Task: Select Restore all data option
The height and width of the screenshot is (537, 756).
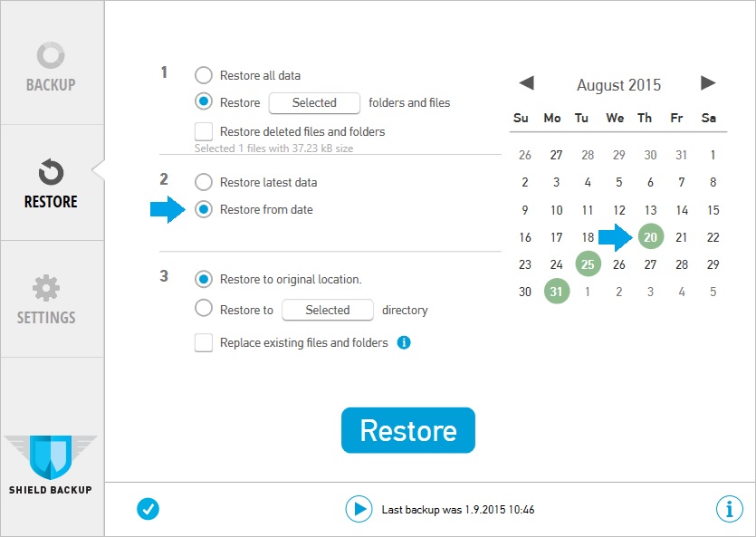Action: (x=204, y=75)
